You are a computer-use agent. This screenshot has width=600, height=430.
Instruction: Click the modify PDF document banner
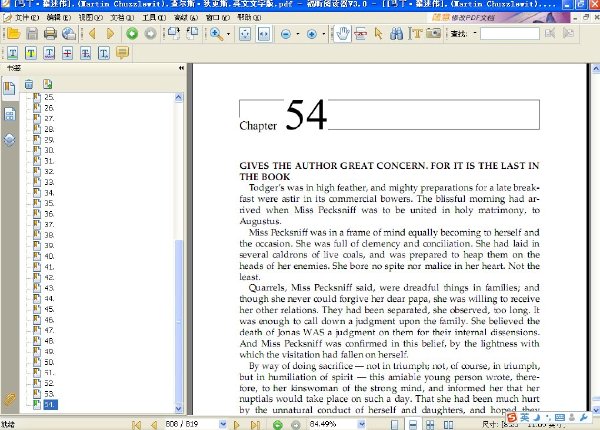(498, 18)
